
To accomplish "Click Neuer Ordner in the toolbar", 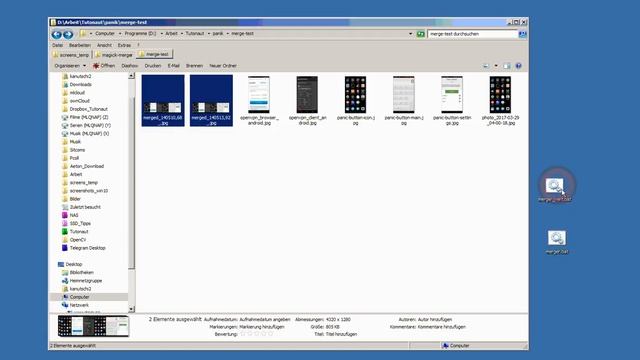I will (223, 66).
